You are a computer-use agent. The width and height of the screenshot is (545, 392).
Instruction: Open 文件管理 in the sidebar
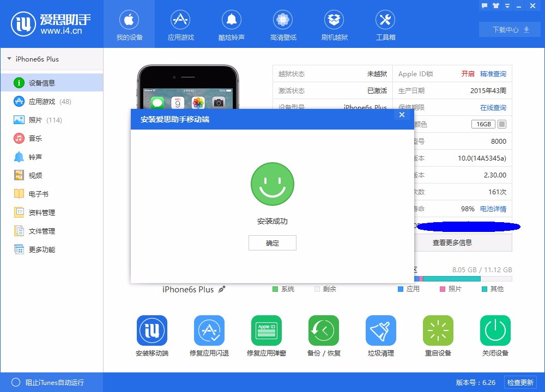[52, 231]
